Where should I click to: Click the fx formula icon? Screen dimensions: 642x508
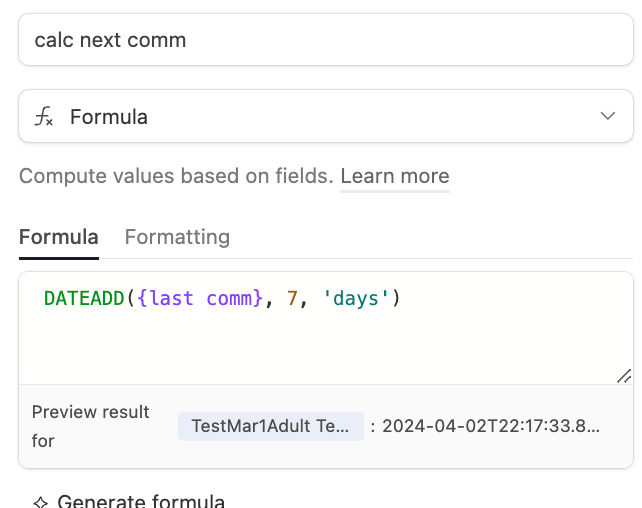43,116
